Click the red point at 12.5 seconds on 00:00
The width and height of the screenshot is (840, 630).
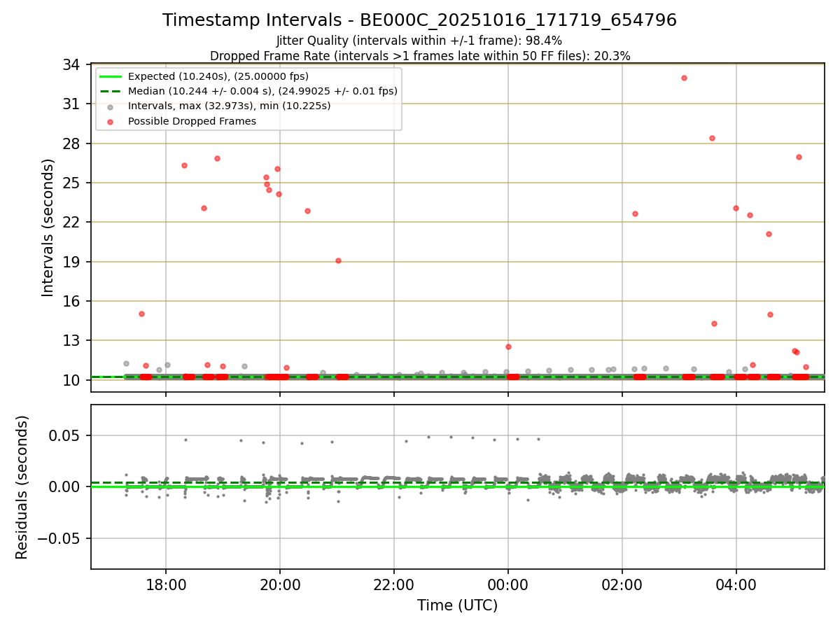508,346
